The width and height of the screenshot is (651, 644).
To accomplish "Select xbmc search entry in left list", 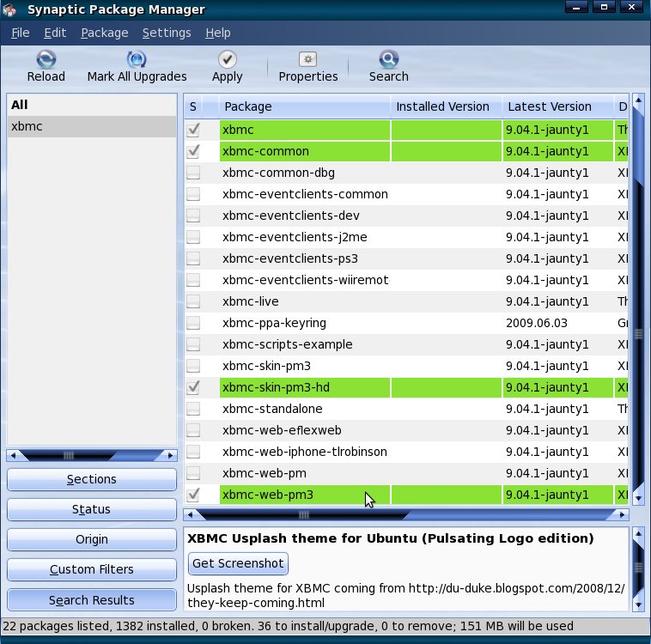I will click(x=92, y=126).
